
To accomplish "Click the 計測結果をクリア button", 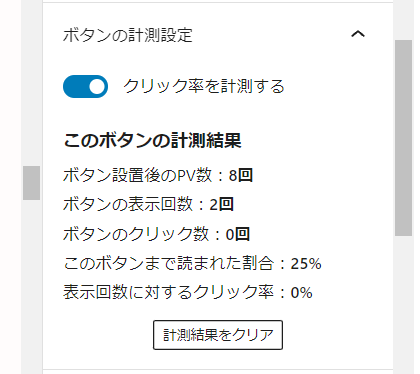I will pos(218,335).
